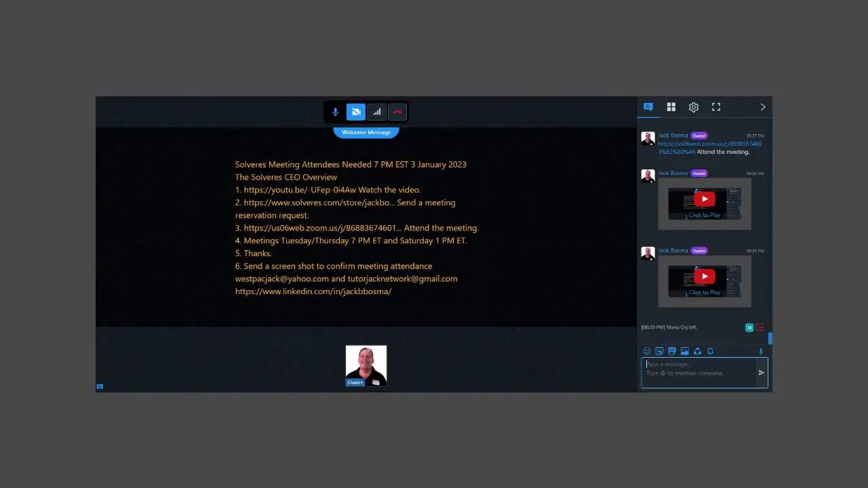Switch to the chat tab icon
The height and width of the screenshot is (488, 868).
click(x=648, y=107)
